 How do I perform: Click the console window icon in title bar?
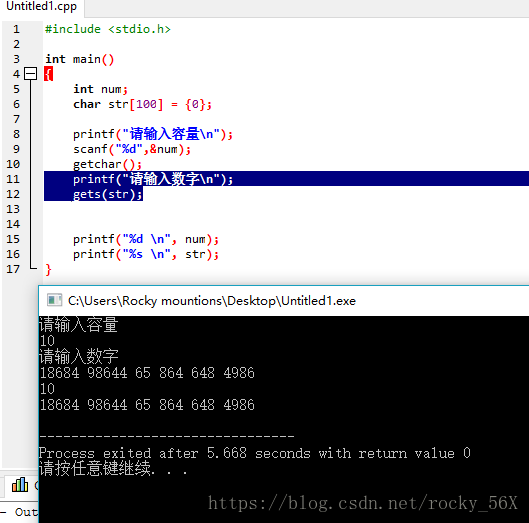(54, 300)
